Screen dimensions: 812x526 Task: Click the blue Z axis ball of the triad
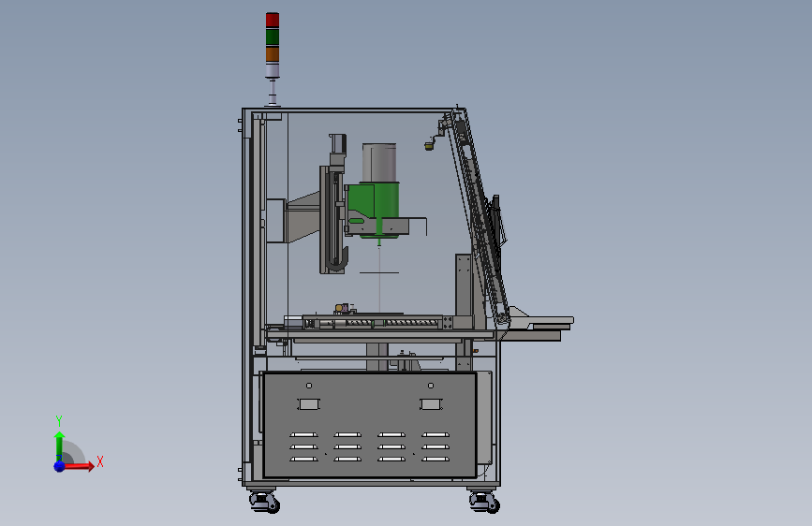point(60,466)
